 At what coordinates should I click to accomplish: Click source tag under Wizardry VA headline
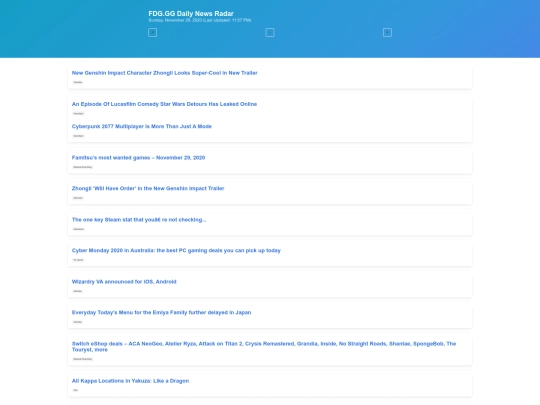78,291
